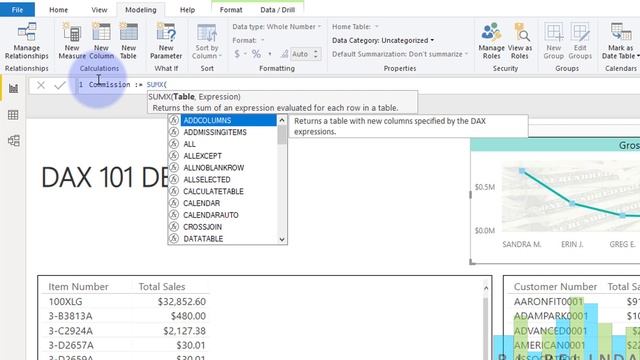Open the Help tab
Viewport: 640px width, 360px height.
tap(187, 9)
